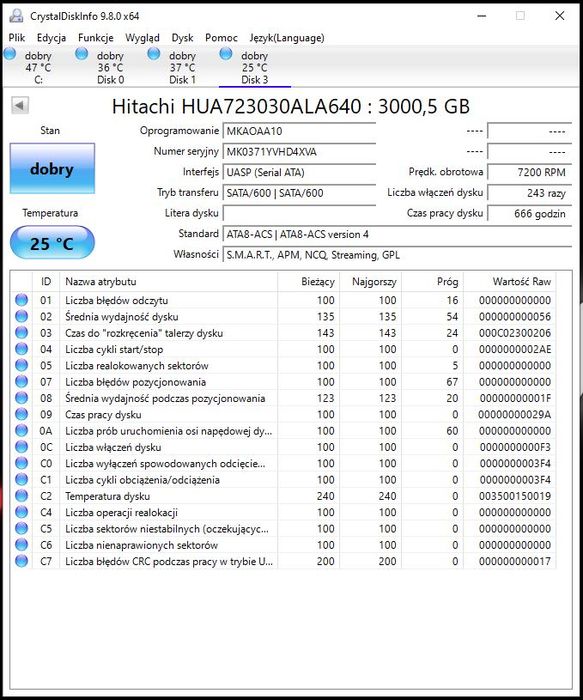Click the ID column header

(x=46, y=282)
